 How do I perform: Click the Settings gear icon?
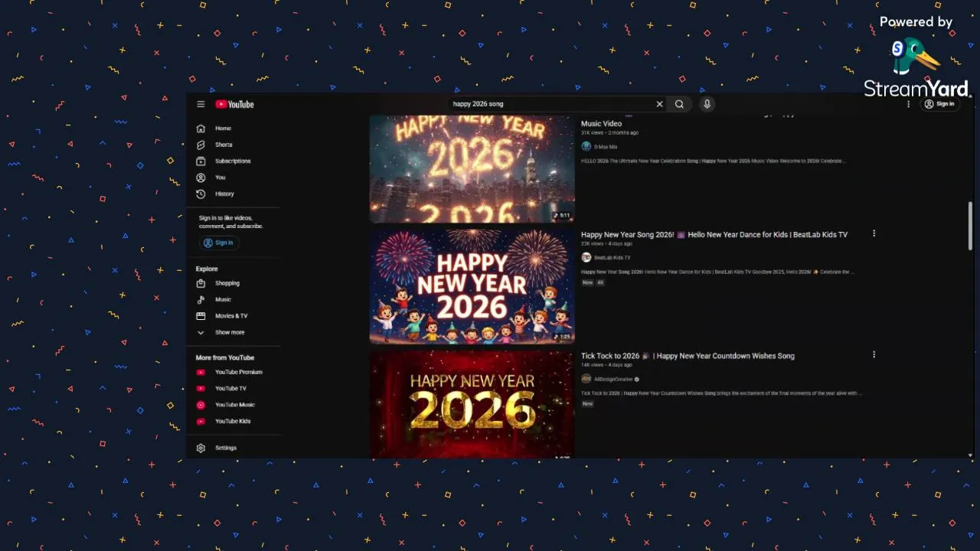201,448
